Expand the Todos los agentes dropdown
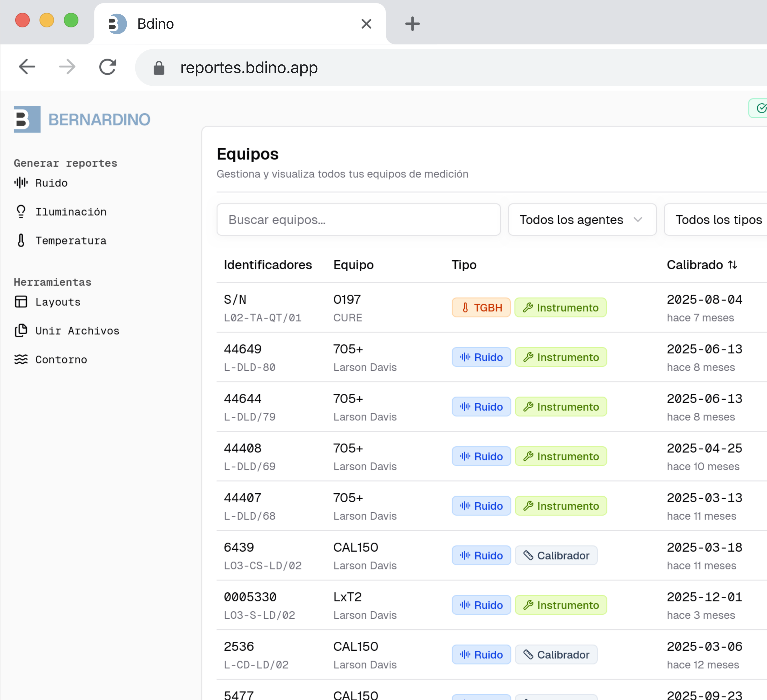 pos(582,220)
